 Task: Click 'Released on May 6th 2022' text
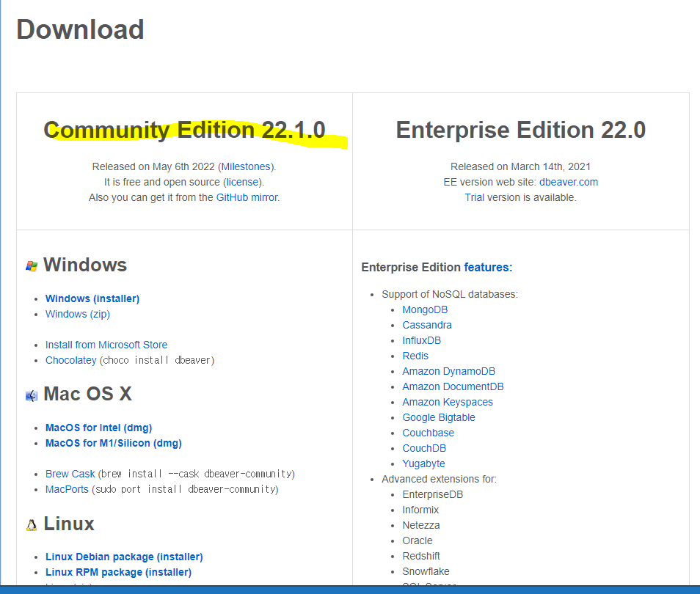click(x=153, y=166)
